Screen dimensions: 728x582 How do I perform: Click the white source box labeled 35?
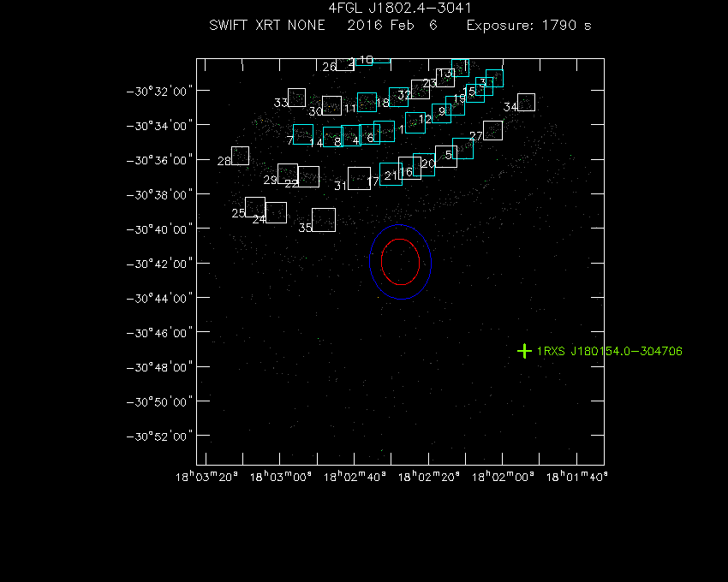pyautogui.click(x=324, y=220)
